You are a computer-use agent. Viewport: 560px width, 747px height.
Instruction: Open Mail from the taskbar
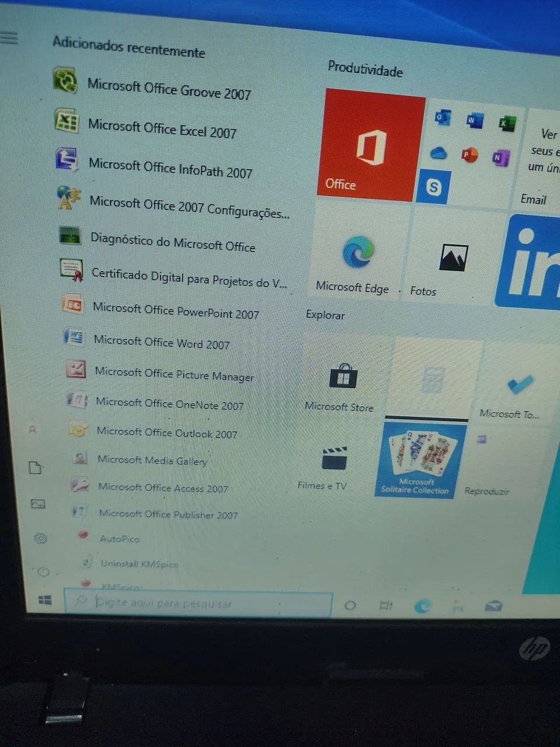pos(494,607)
